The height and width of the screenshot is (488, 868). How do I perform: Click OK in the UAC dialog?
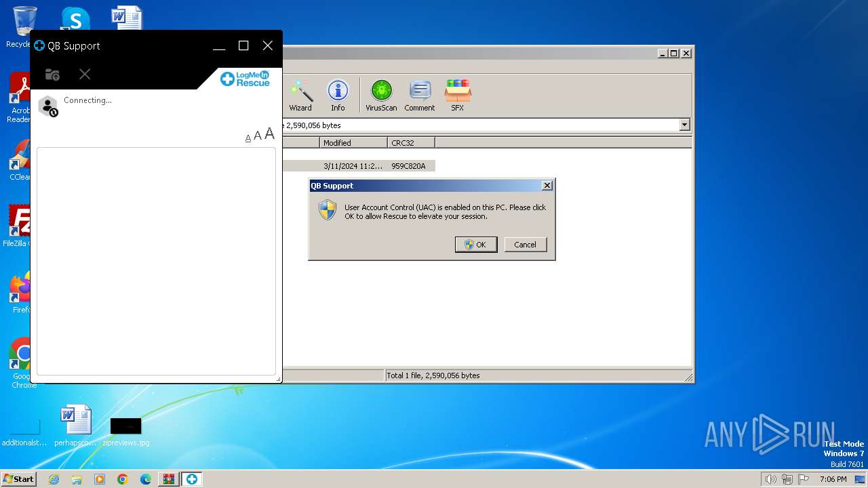(x=476, y=245)
